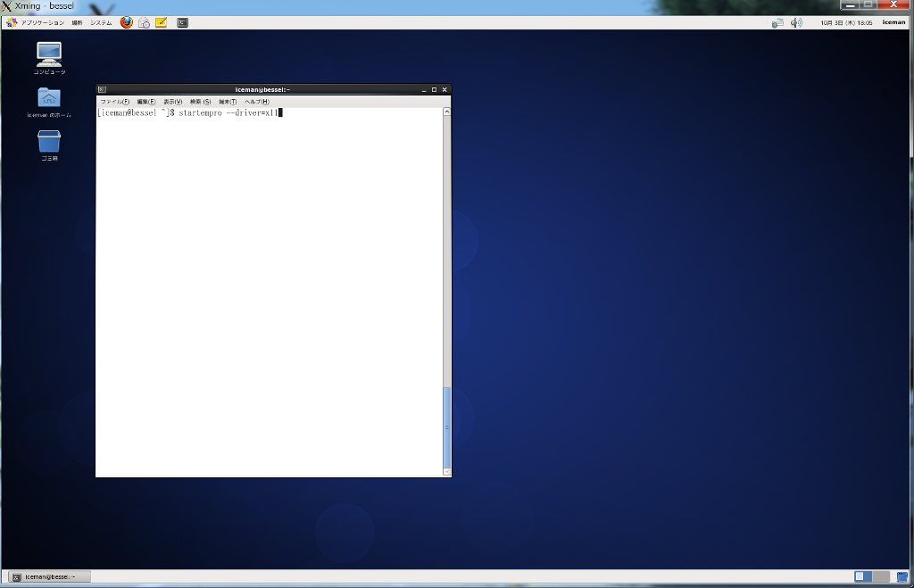Open the 場所 panel menu
Image resolution: width=914 pixels, height=588 pixels.
point(77,22)
